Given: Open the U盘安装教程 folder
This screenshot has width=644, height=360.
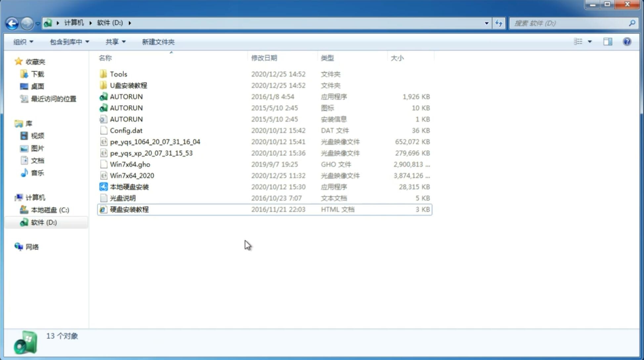Looking at the screenshot, I should point(128,85).
